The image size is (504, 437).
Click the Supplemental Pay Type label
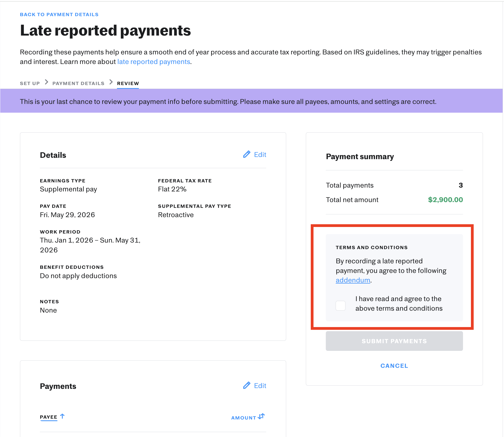tap(194, 206)
